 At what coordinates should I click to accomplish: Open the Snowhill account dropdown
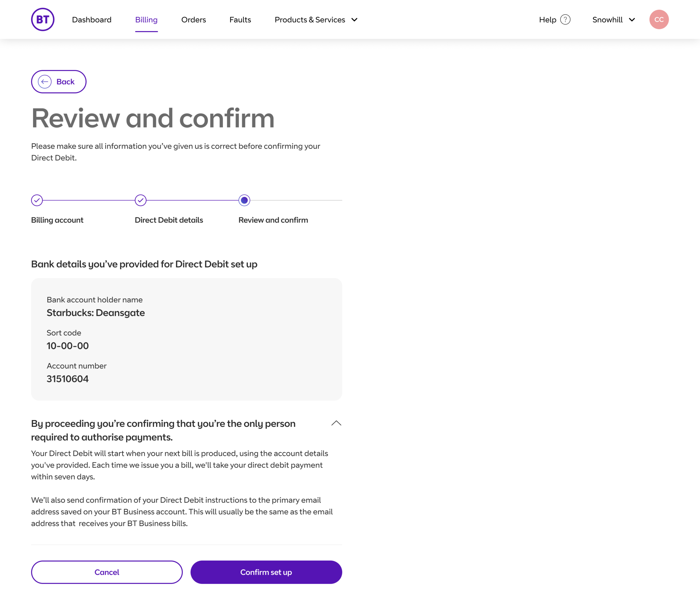click(614, 19)
